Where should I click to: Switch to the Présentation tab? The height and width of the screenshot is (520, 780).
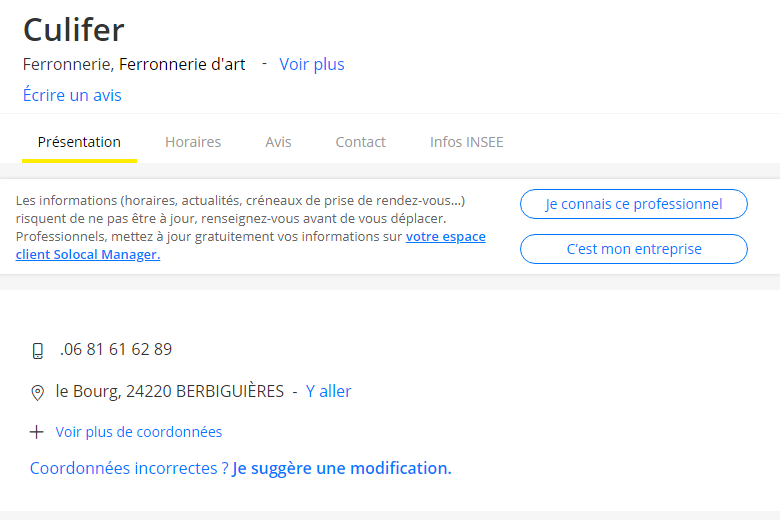(79, 142)
